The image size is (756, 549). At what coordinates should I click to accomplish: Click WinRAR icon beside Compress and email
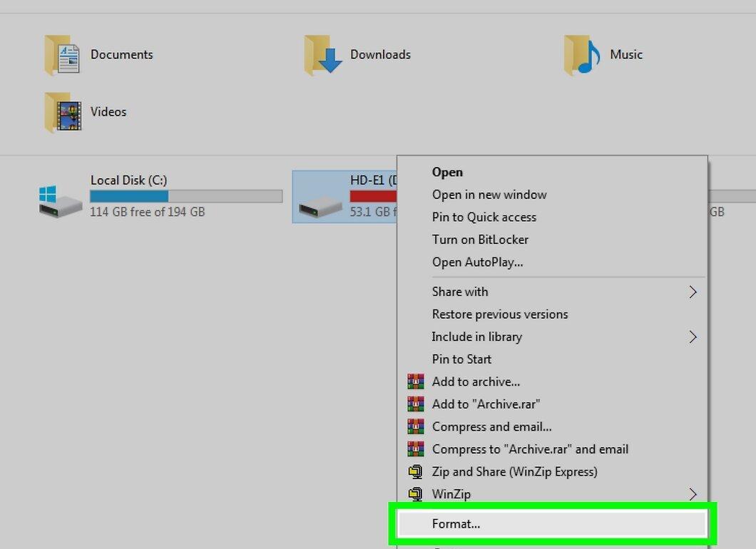pyautogui.click(x=416, y=426)
